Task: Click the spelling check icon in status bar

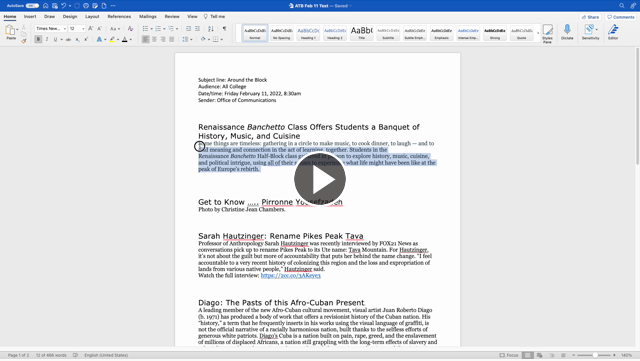Action: point(75,355)
